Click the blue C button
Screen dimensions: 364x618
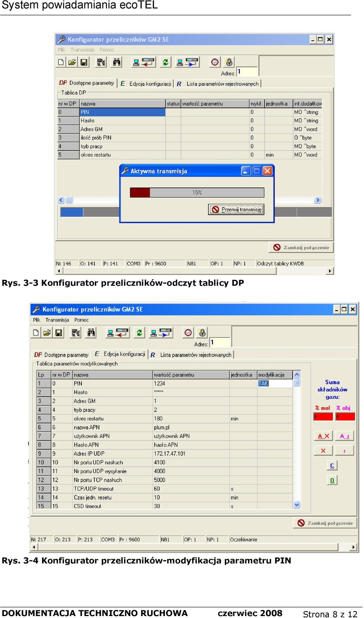[x=332, y=465]
